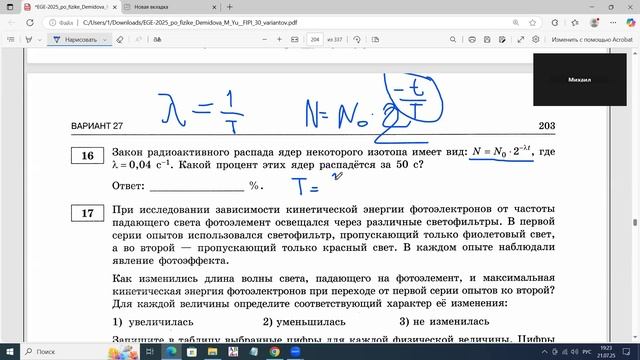Image resolution: width=640 pixels, height=360 pixels.
Task: Open browser extensions/refresh icon next to favorites
Action: coord(555,23)
